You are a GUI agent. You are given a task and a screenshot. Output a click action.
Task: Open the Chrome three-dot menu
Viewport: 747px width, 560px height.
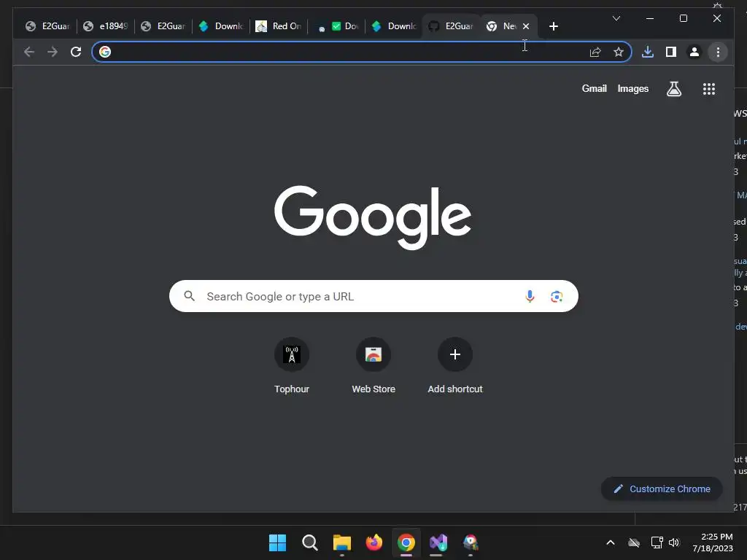(718, 52)
